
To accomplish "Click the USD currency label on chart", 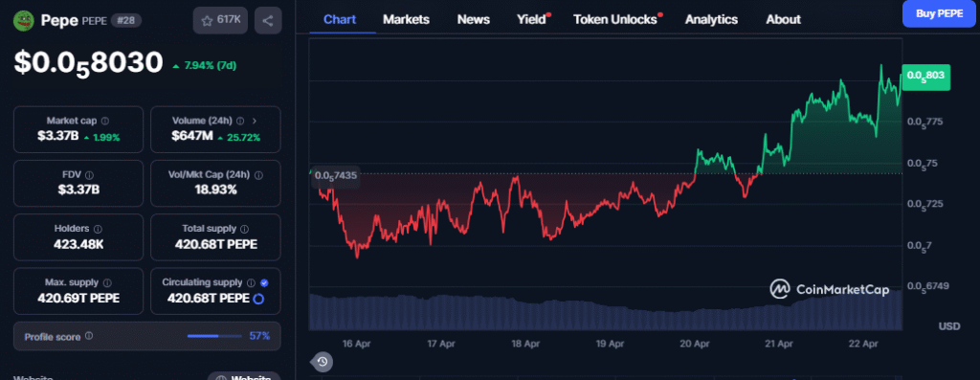I will [948, 326].
